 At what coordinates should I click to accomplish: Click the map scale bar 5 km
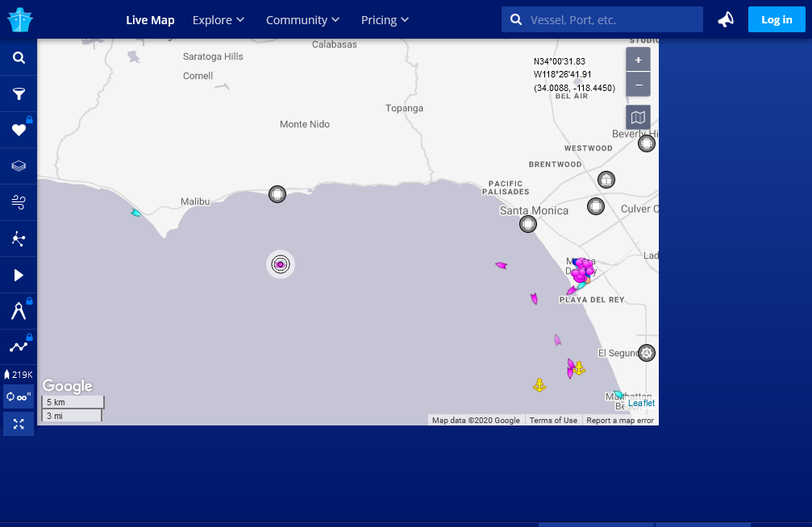tap(73, 402)
